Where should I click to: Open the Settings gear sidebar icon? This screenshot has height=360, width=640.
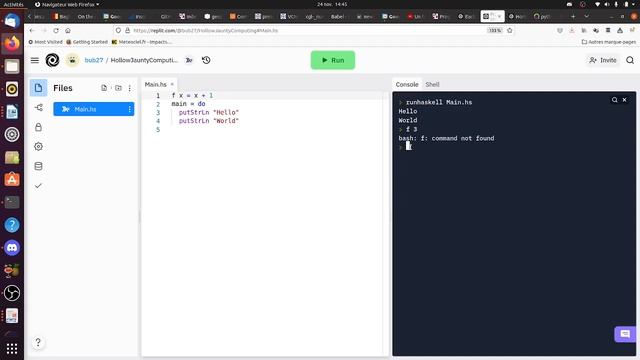(x=38, y=146)
